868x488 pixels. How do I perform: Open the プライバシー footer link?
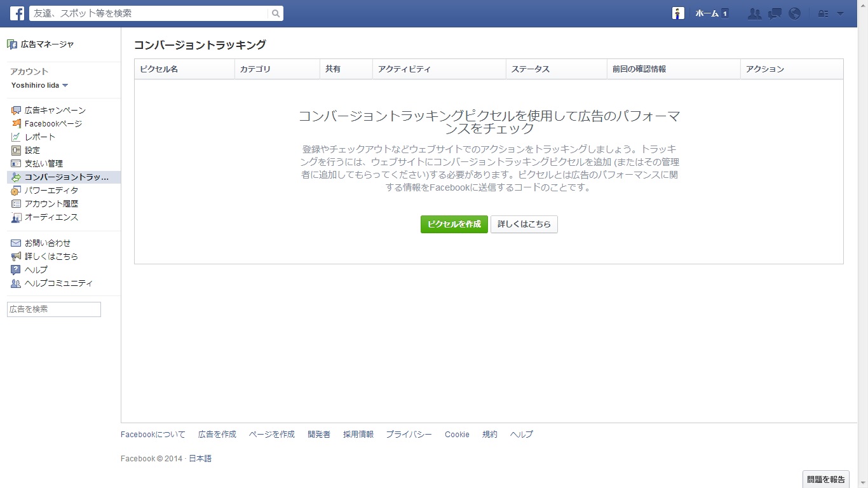409,435
